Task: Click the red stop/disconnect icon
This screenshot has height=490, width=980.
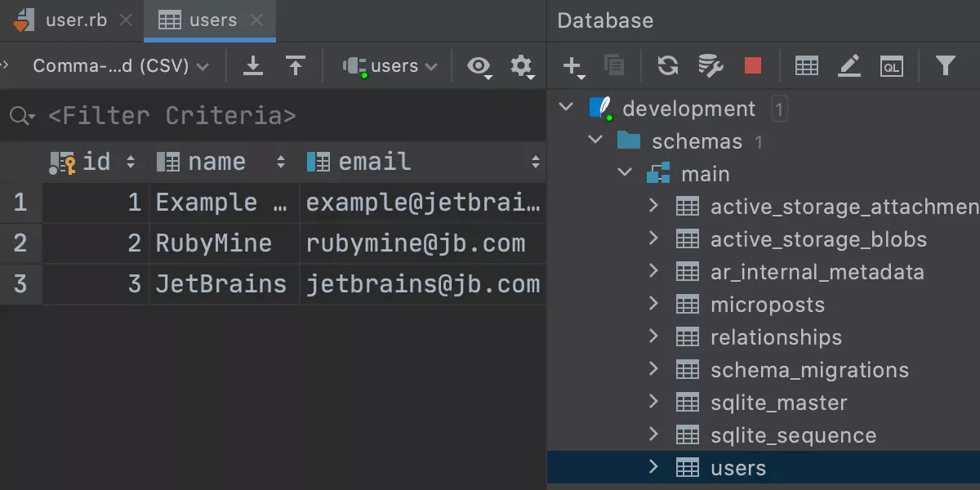Action: pos(753,66)
